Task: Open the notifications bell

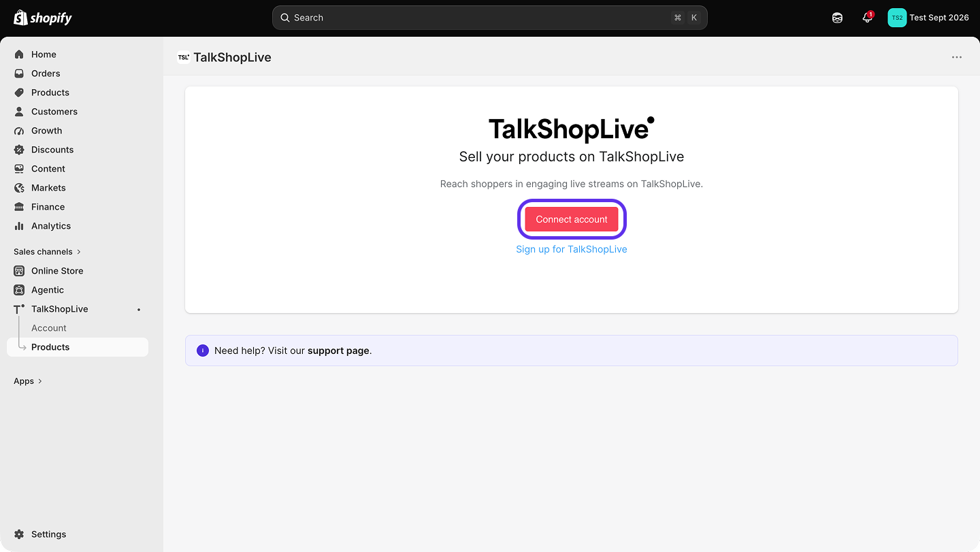Action: tap(867, 18)
